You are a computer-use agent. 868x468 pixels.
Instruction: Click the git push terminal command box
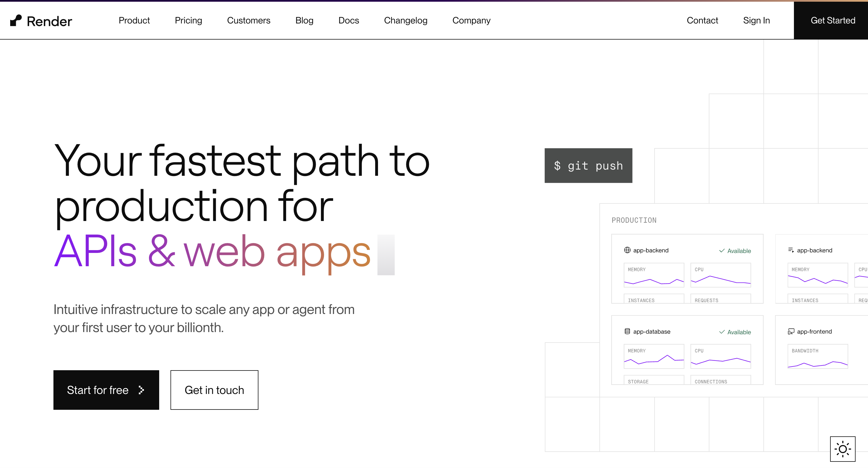tap(588, 166)
